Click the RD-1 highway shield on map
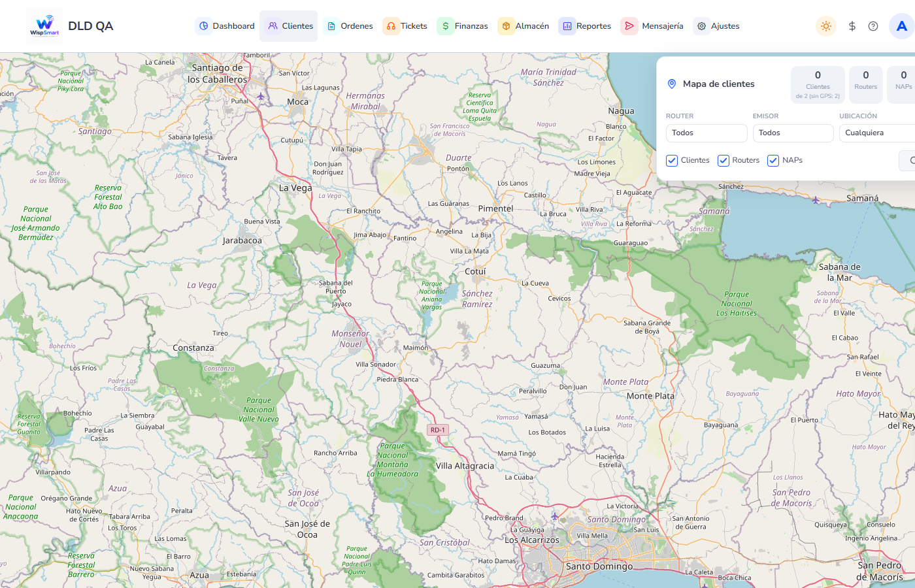The width and height of the screenshot is (915, 588). point(437,430)
